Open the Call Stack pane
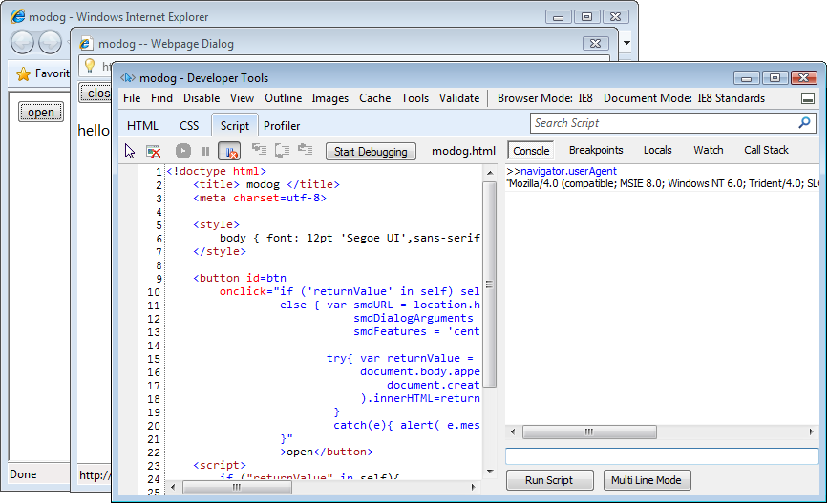The width and height of the screenshot is (828, 504). pos(766,150)
